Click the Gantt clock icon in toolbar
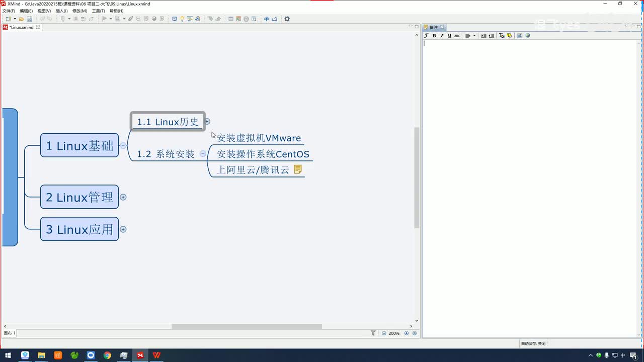 click(x=246, y=19)
